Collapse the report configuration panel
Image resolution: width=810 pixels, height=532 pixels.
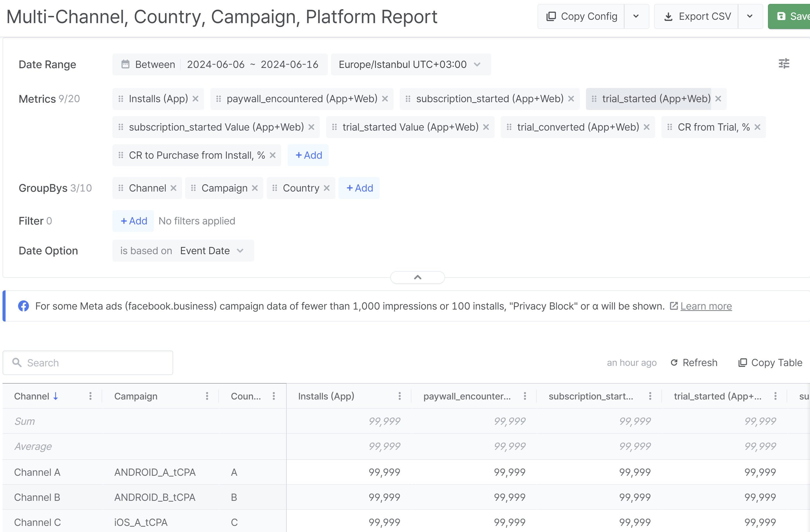click(417, 277)
